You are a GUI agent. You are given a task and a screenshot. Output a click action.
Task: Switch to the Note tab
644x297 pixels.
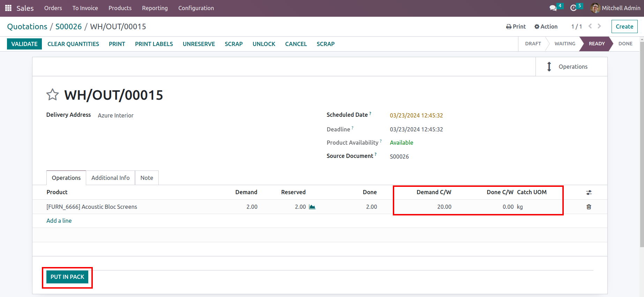pos(147,178)
